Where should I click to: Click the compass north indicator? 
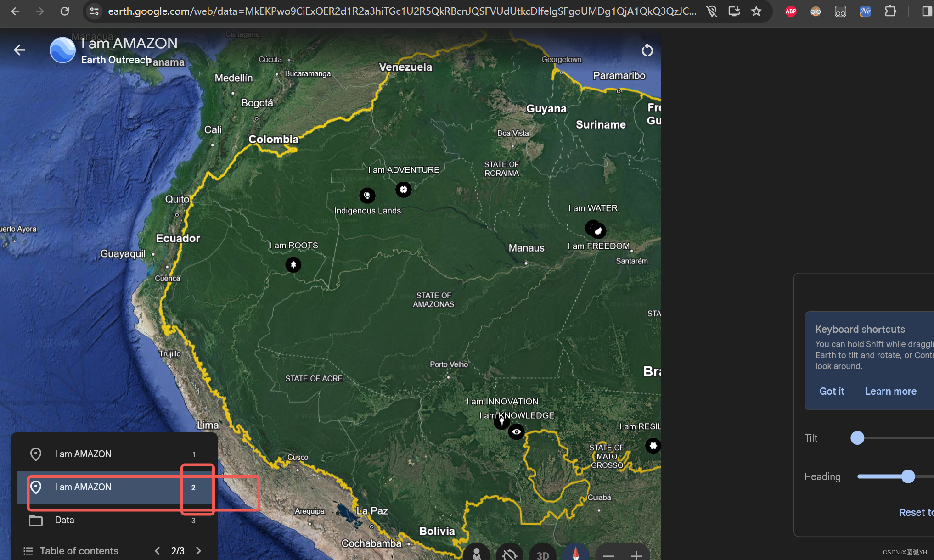click(x=576, y=553)
